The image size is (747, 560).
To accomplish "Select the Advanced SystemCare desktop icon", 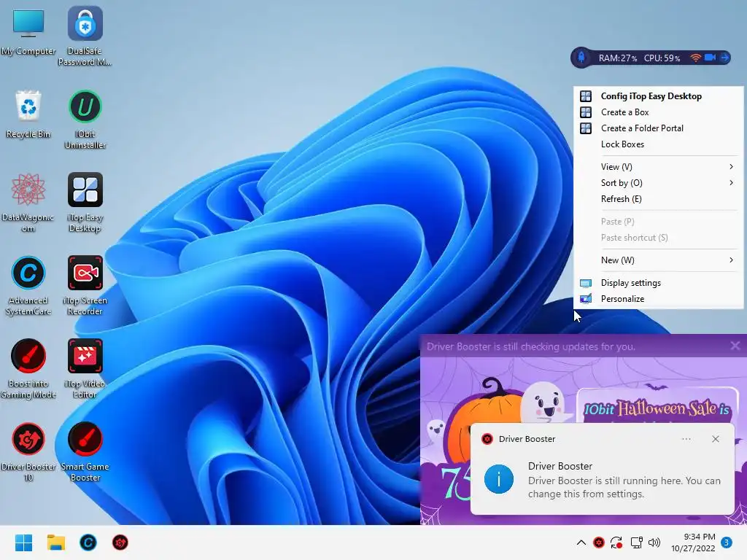I will 28,286.
